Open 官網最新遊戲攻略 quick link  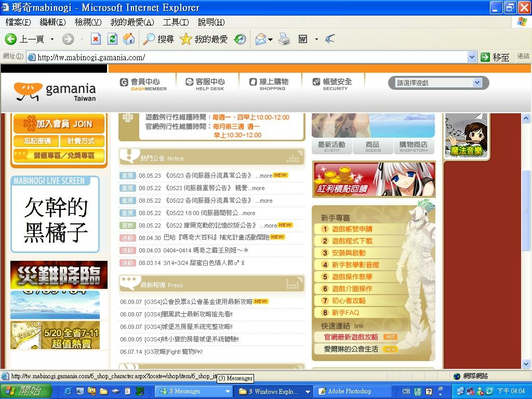[351, 337]
